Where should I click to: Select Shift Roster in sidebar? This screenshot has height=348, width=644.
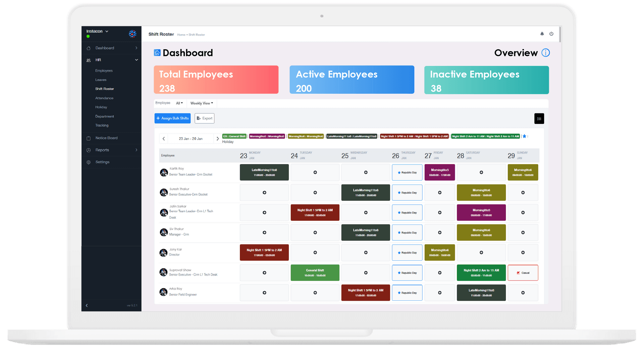105,89
